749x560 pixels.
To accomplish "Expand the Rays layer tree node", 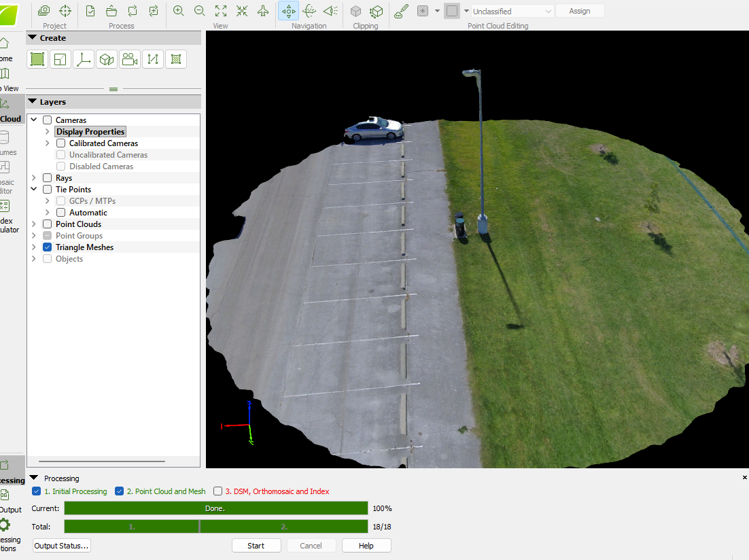I will coord(34,178).
